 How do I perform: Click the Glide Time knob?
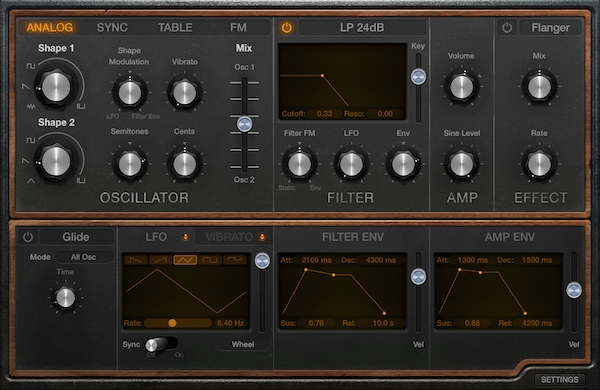[65, 298]
